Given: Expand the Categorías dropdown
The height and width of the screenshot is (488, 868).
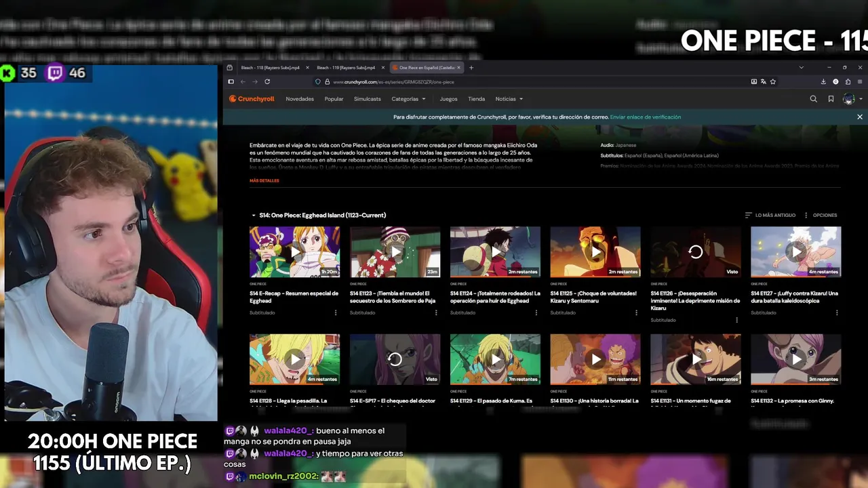Looking at the screenshot, I should tap(408, 99).
